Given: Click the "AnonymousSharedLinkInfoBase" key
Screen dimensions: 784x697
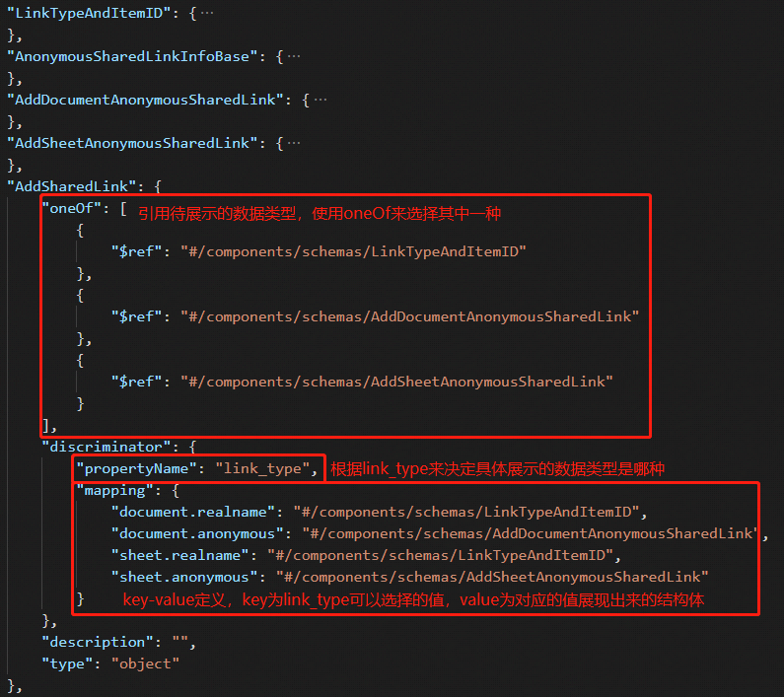Looking at the screenshot, I should pos(132,56).
